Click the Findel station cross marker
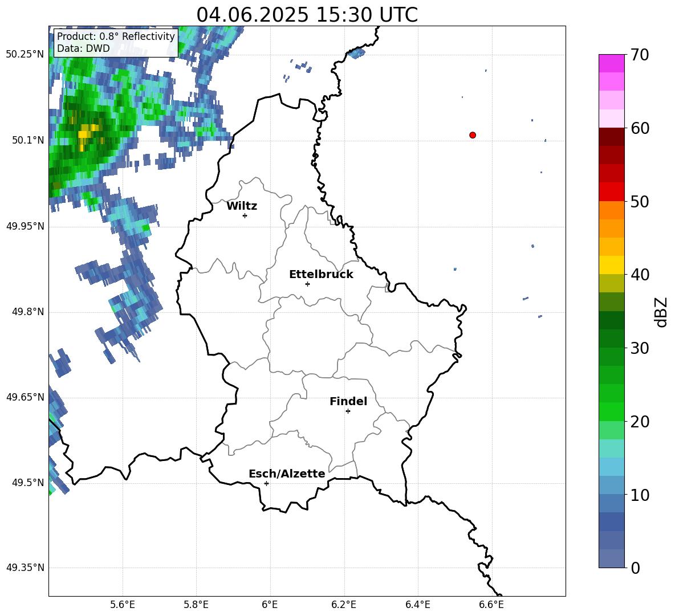 pyautogui.click(x=348, y=411)
